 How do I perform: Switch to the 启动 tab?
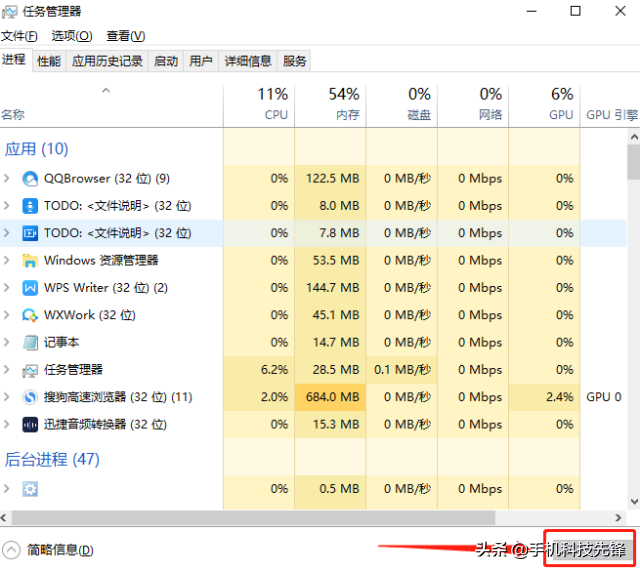pyautogui.click(x=166, y=61)
